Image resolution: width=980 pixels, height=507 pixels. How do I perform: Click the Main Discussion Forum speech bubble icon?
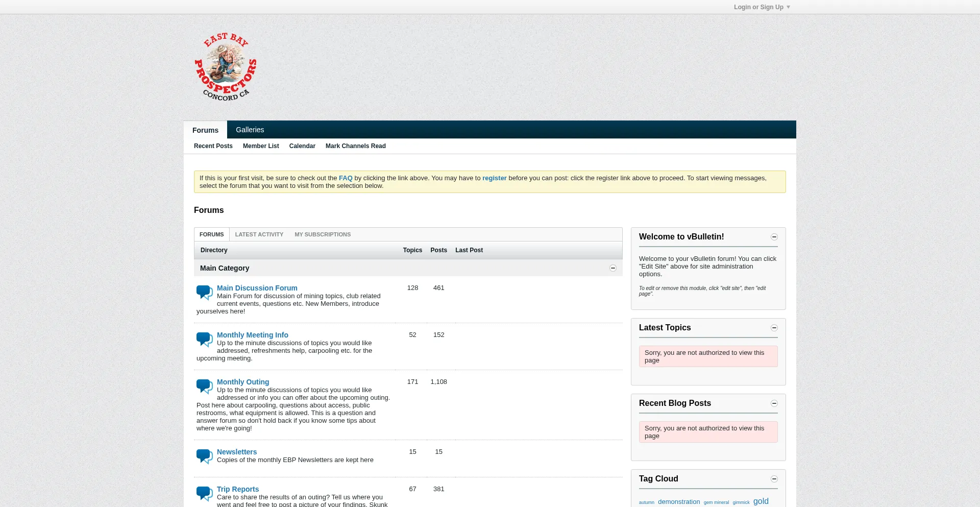pyautogui.click(x=204, y=293)
